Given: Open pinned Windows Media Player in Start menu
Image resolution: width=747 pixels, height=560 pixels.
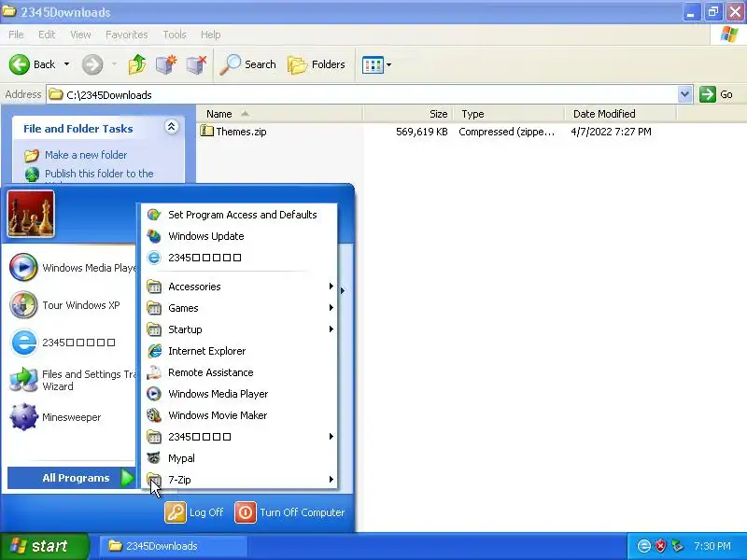Looking at the screenshot, I should pyautogui.click(x=72, y=268).
